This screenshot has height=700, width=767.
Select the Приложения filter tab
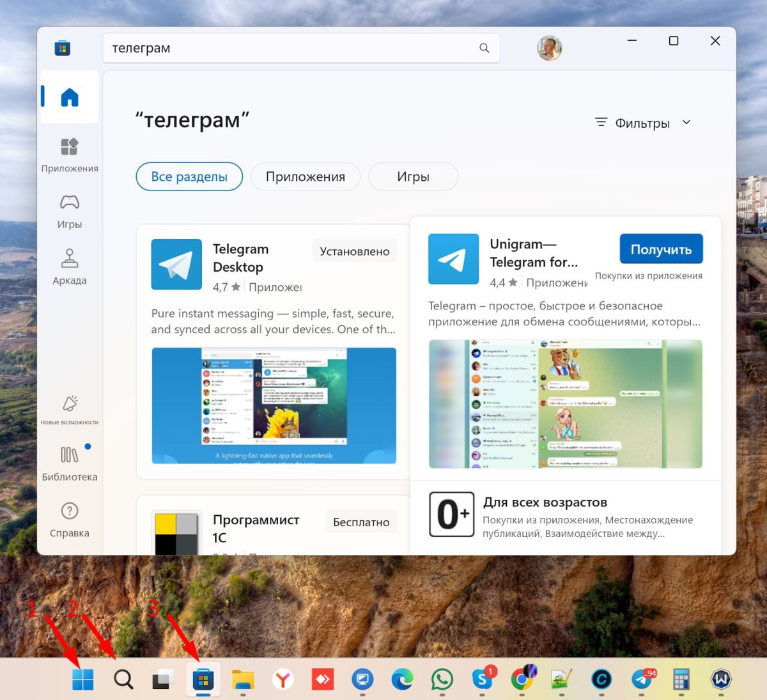click(x=306, y=176)
